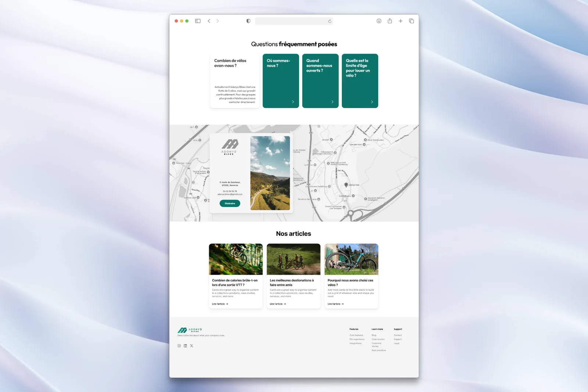Image resolution: width=588 pixels, height=392 pixels.
Task: Click the 'Contact' footer link
Action: click(398, 335)
